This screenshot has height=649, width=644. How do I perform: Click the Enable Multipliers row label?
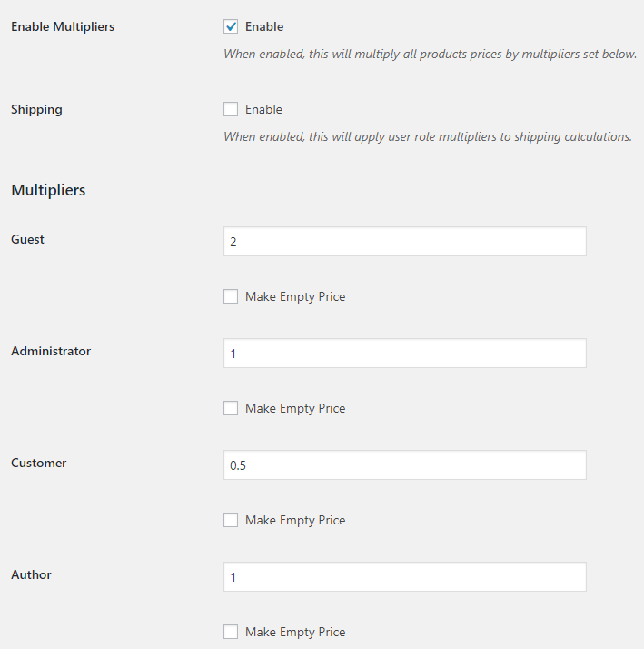(x=63, y=27)
